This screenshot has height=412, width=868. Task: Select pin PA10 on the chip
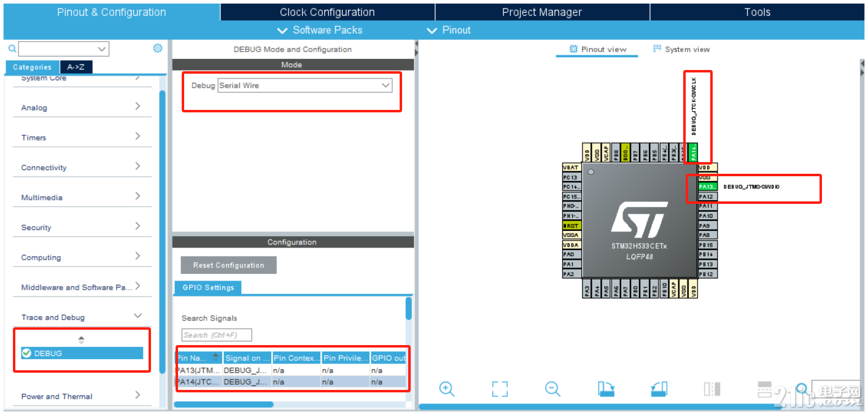707,216
